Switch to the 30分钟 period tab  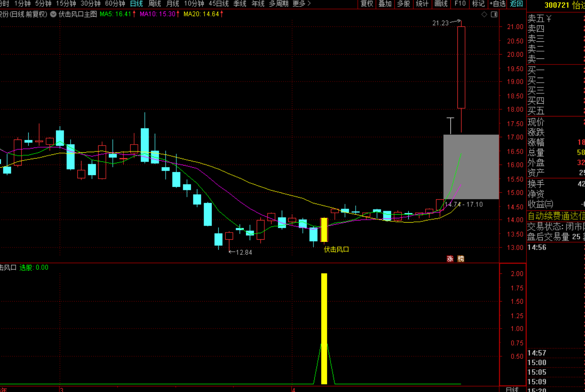91,4
